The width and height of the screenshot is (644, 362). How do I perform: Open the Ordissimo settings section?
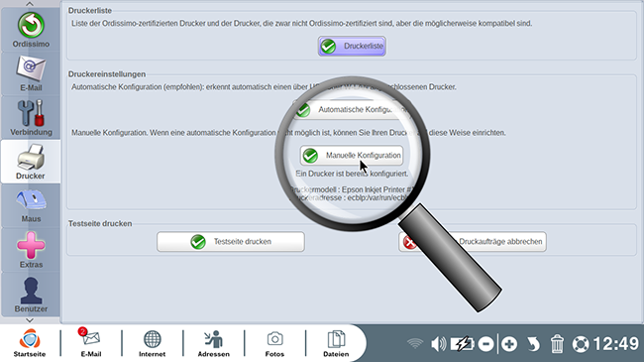click(31, 30)
